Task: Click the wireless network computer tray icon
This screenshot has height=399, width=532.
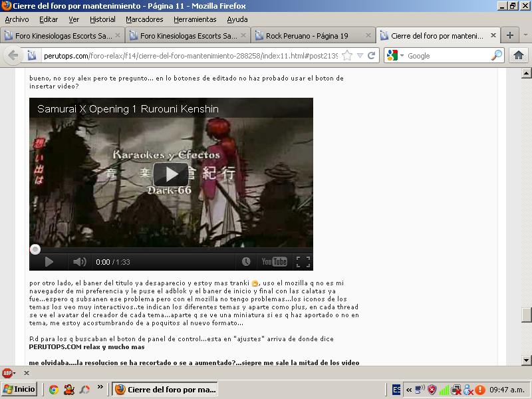Action: [x=420, y=390]
